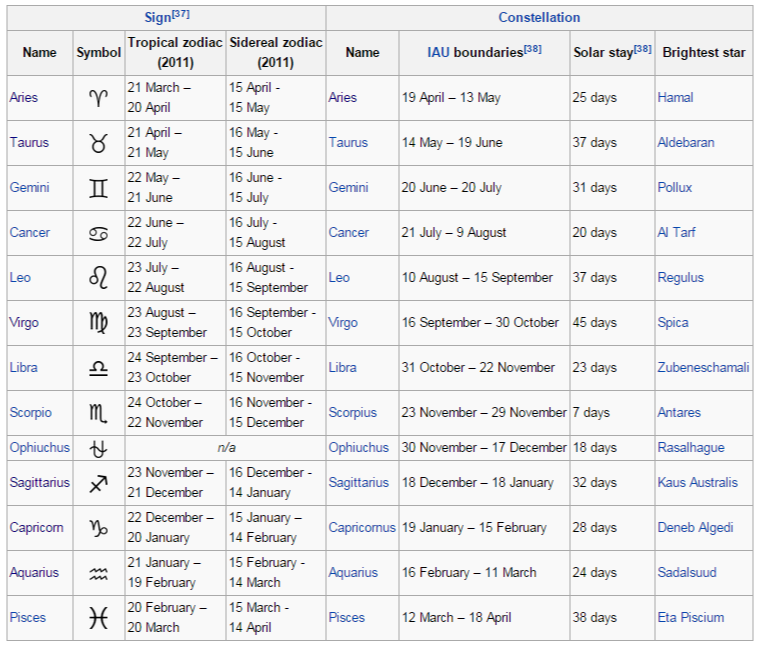The width and height of the screenshot is (759, 646).
Task: Open the Hamal star link
Action: (x=675, y=97)
